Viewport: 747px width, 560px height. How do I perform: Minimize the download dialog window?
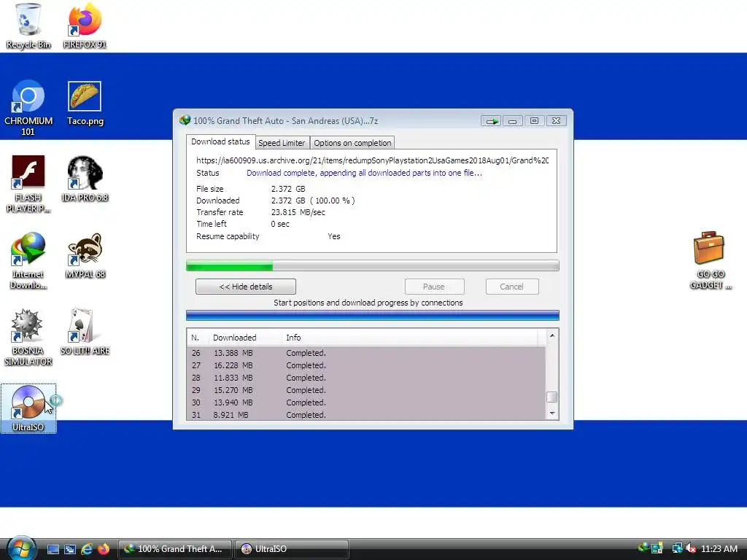[513, 121]
